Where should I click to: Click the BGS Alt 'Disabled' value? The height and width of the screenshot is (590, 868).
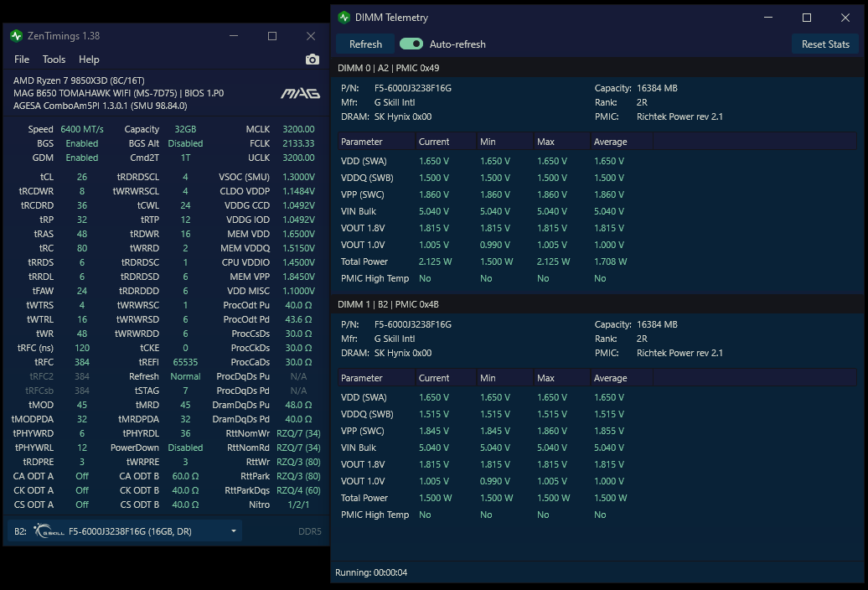coord(185,143)
